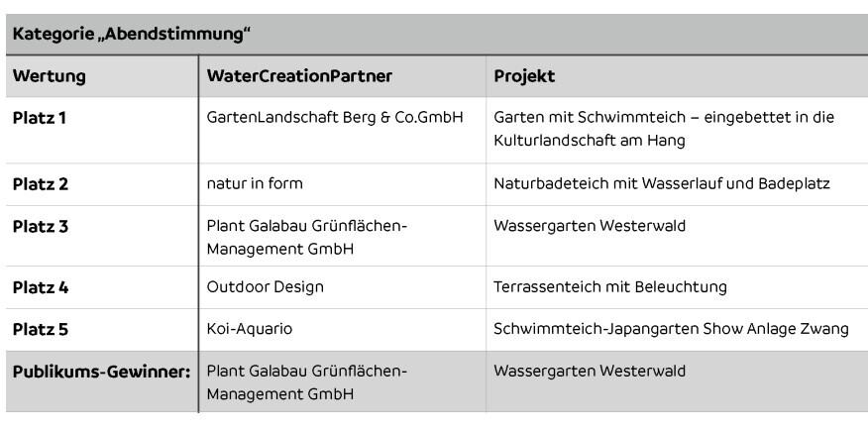This screenshot has height=432, width=868.
Task: Select the Outdoor Design partner entry
Action: 266,287
